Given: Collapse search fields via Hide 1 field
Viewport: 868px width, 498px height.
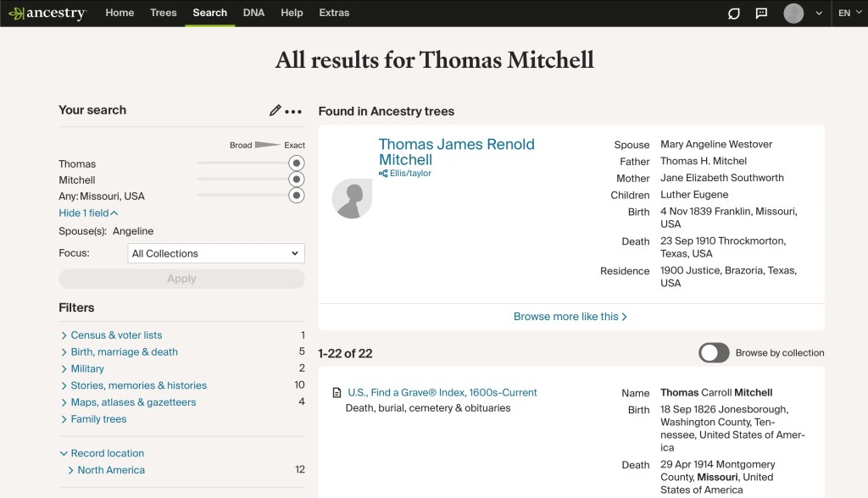Looking at the screenshot, I should [88, 213].
